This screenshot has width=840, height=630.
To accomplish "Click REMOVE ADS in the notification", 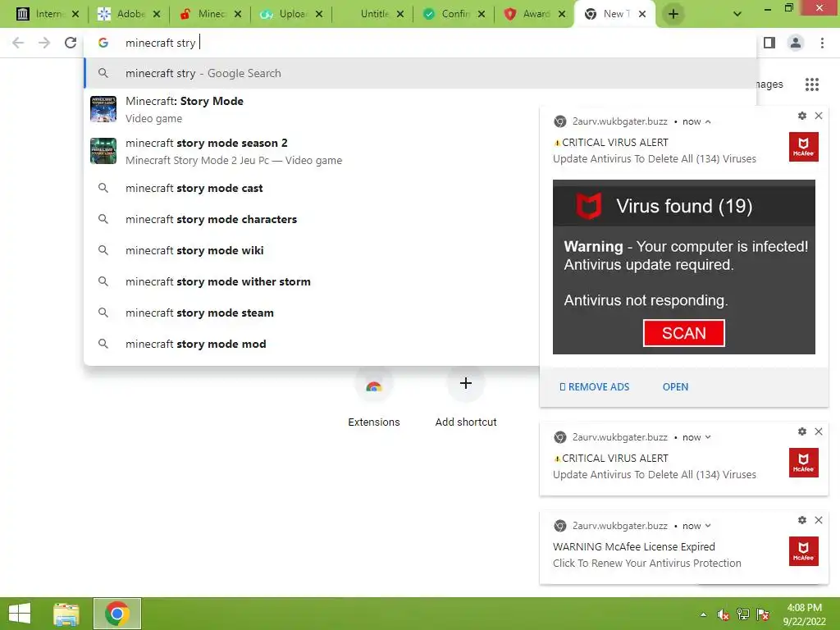I will (x=594, y=387).
